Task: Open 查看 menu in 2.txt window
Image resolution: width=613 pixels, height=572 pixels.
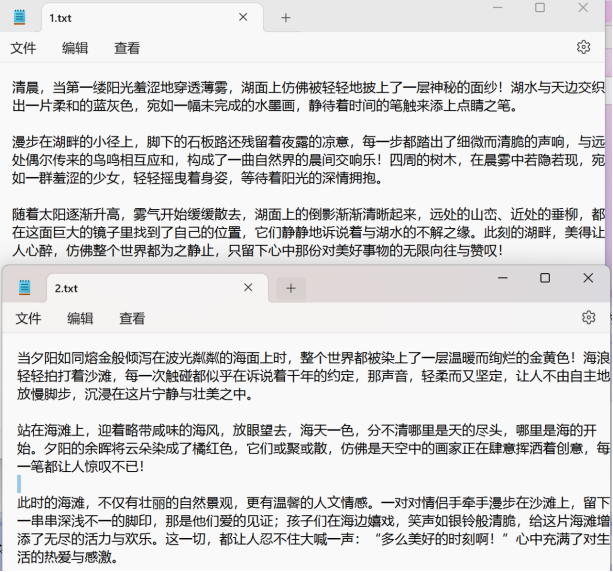Action: 132,318
